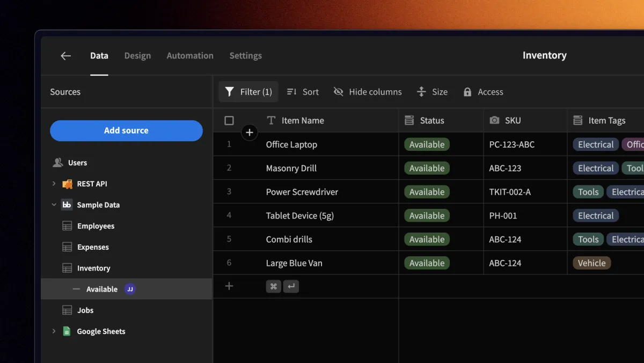Click the return key shortcut icon

(x=291, y=286)
